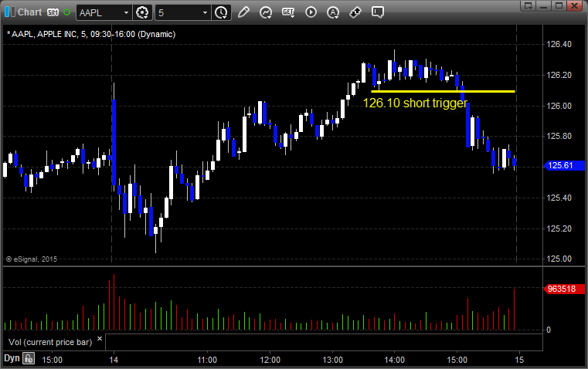Click the AAPL, APPLE INC chart title text
Screen dimensions: 588x369
click(91, 34)
